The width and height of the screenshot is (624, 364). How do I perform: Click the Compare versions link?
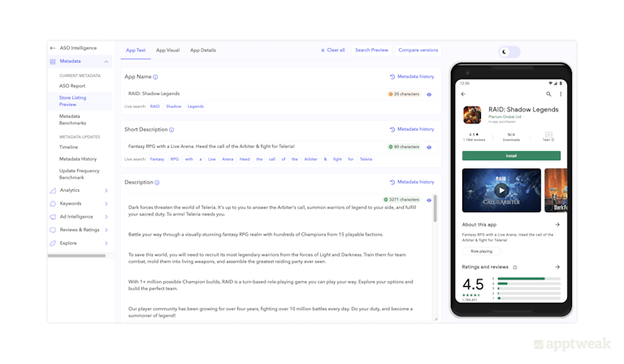coord(418,50)
